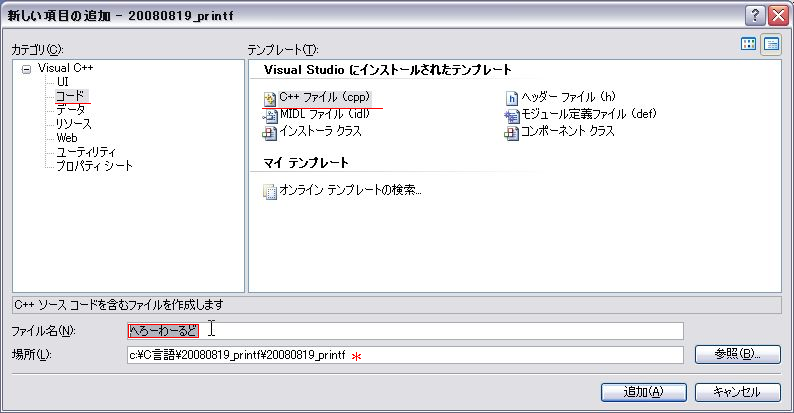Dismiss with the キャンセル button
794x413 pixels.
pyautogui.click(x=738, y=392)
